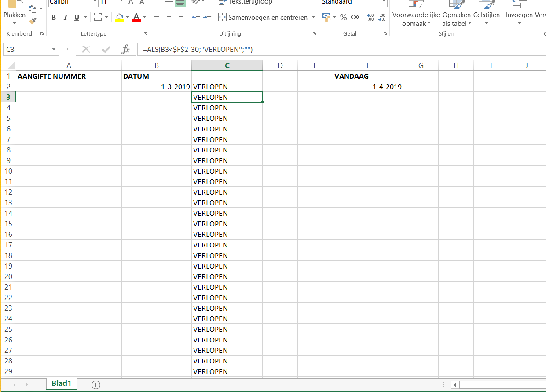Click the increase indent icon

(x=207, y=18)
